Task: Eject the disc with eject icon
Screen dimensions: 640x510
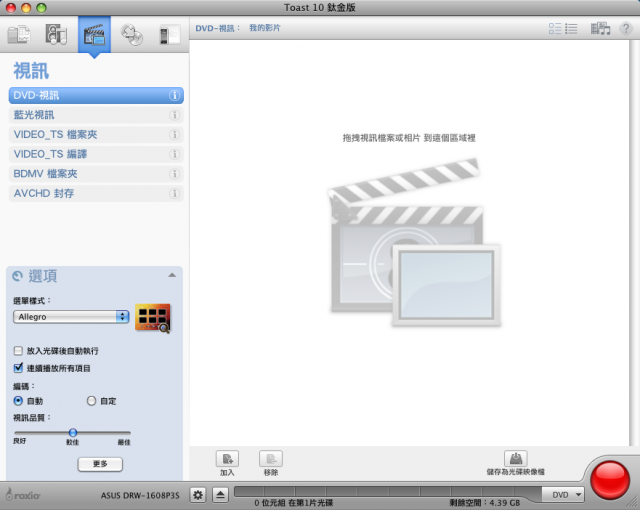Action: [x=220, y=495]
